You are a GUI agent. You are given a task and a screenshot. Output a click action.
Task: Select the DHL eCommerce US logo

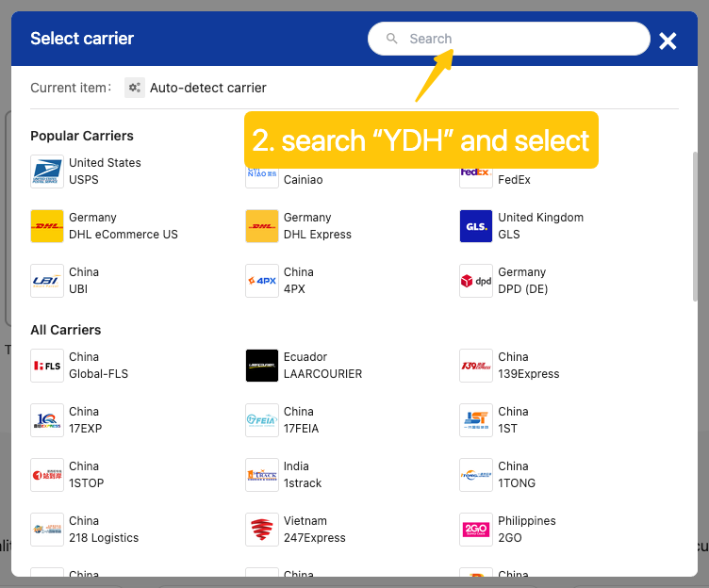click(47, 226)
